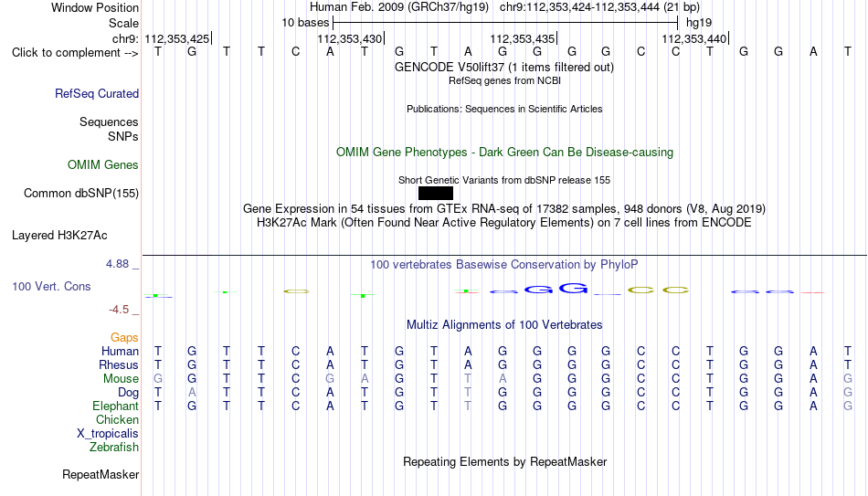The image size is (868, 496).
Task: Click the OMIM Gene Phenotypes track title
Action: [504, 153]
